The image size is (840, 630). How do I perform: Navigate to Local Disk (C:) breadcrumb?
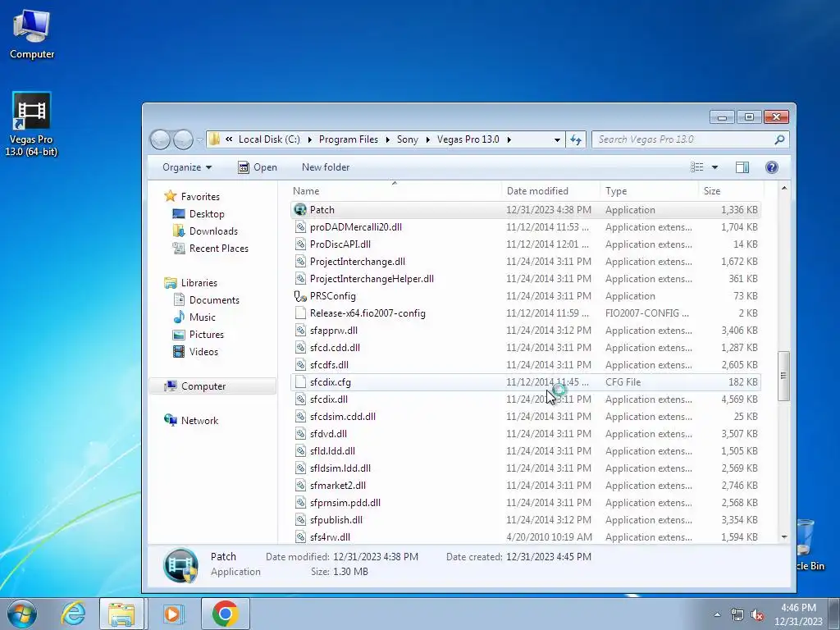point(269,139)
